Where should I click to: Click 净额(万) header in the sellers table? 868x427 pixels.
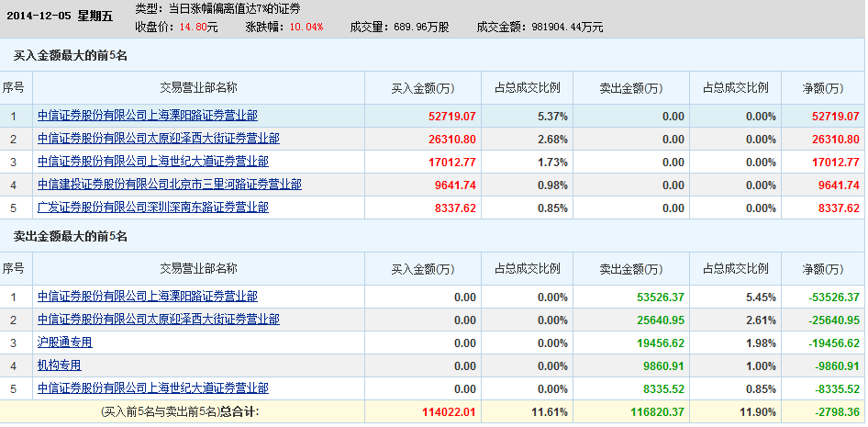click(x=822, y=269)
